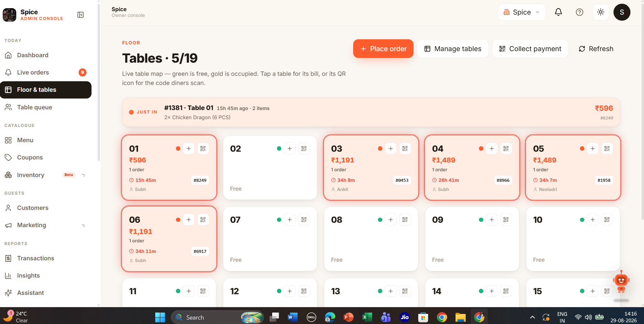This screenshot has width=644, height=324.
Task: Open the S user avatar menu
Action: coord(622,12)
